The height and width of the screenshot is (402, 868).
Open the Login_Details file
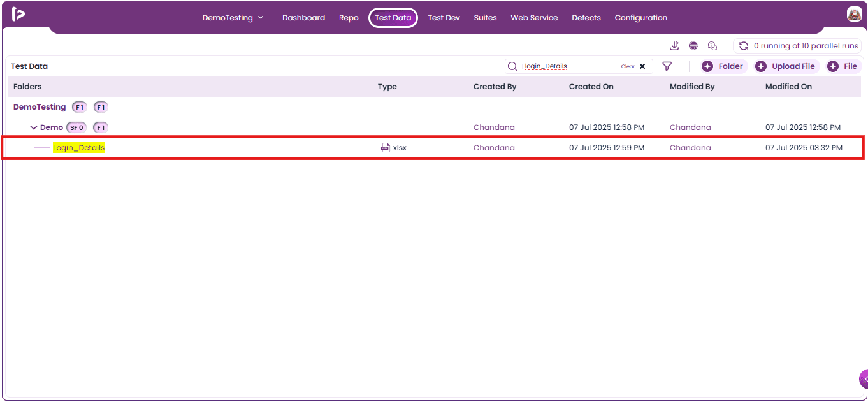(78, 148)
